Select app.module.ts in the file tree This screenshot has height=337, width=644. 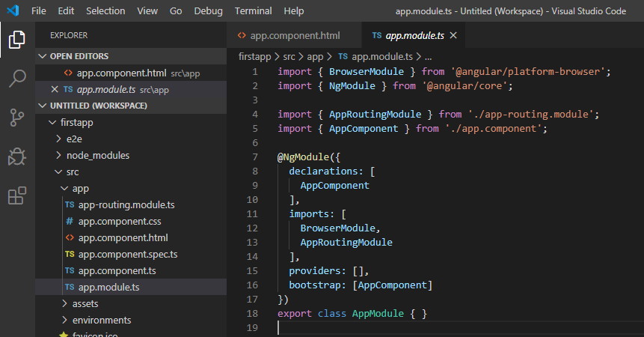[131, 287]
